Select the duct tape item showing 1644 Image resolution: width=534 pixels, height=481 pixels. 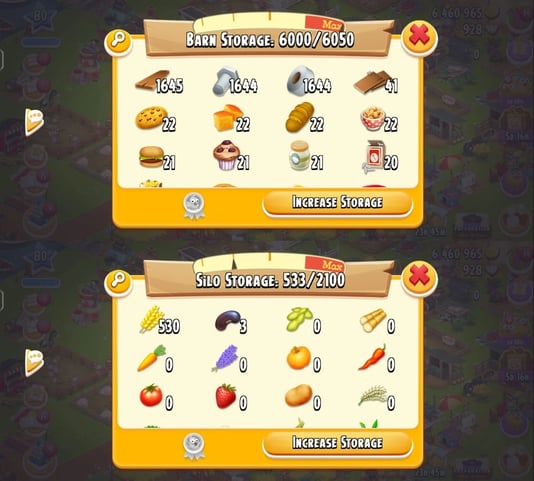click(309, 82)
